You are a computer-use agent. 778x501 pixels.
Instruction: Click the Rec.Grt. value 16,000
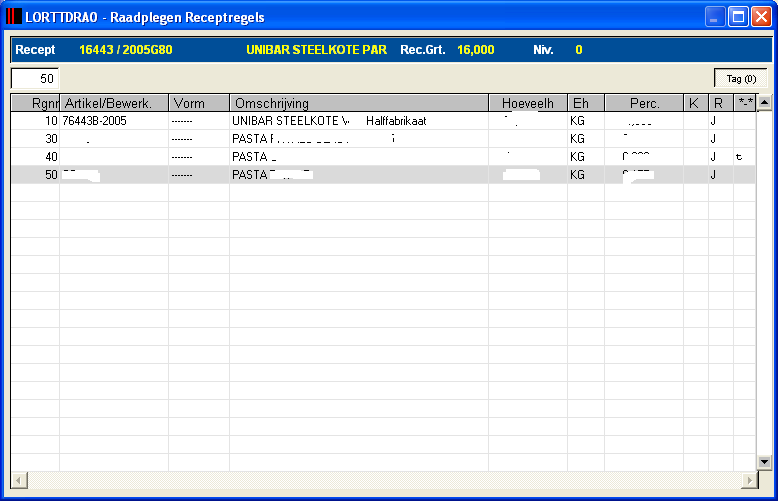click(x=475, y=50)
